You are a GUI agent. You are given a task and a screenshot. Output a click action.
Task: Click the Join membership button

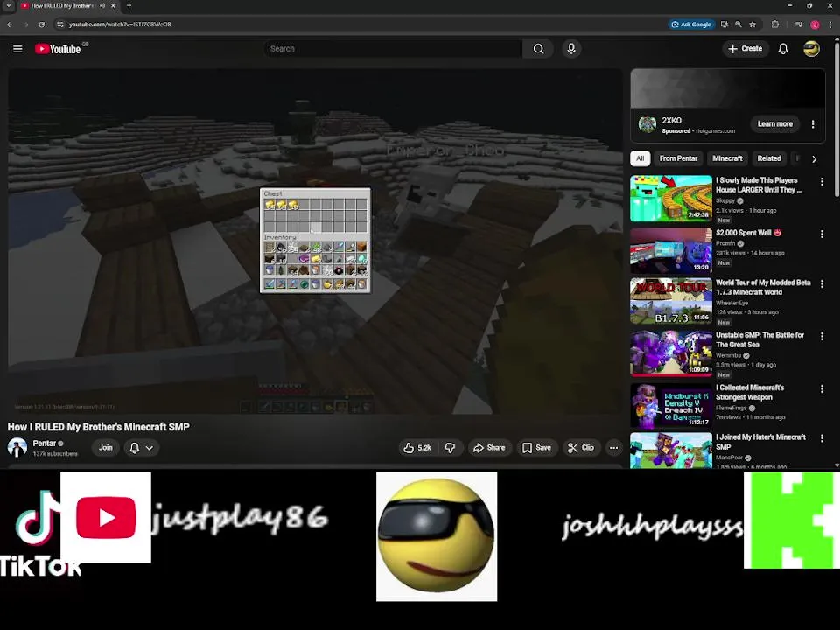[106, 447]
